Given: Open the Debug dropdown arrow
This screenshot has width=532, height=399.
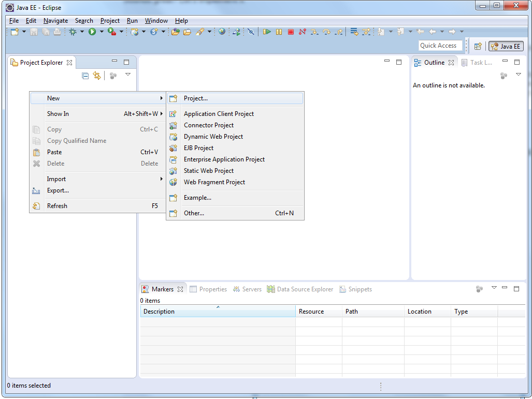Looking at the screenshot, I should [82, 32].
